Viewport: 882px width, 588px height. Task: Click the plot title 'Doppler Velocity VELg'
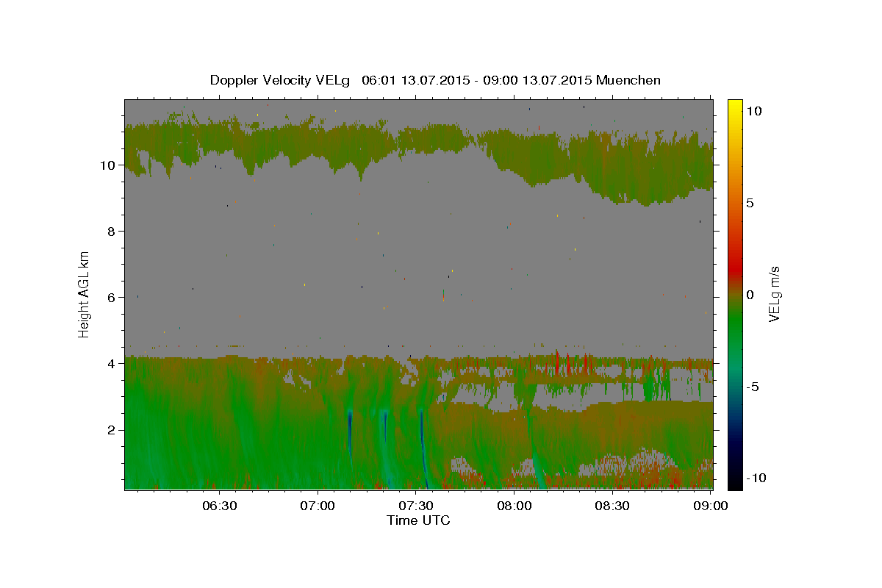(281, 80)
